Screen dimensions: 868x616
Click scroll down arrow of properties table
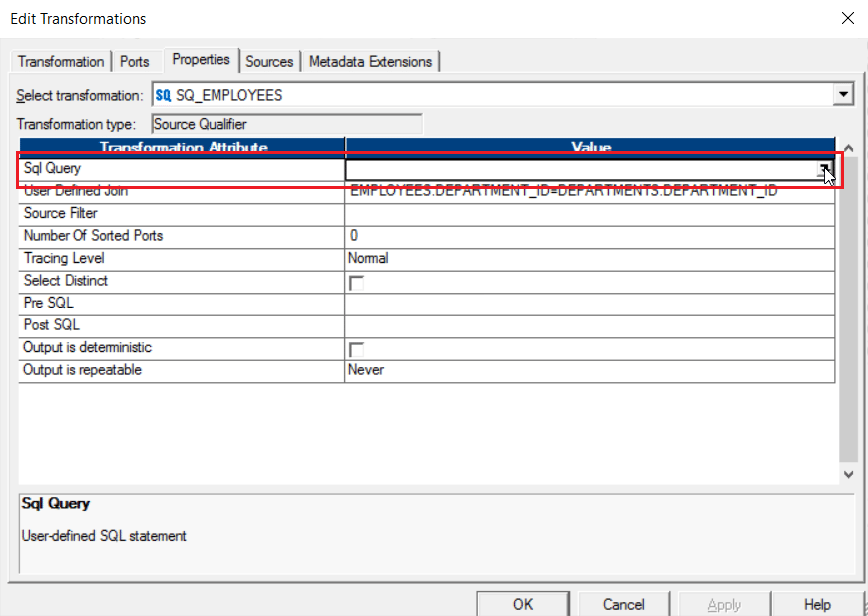848,474
